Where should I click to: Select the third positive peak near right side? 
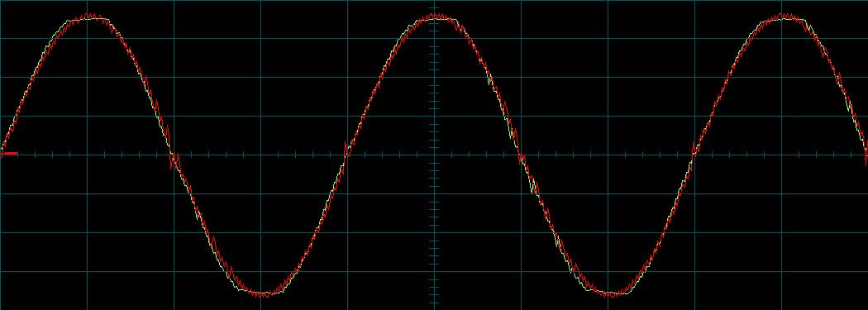[x=782, y=17]
